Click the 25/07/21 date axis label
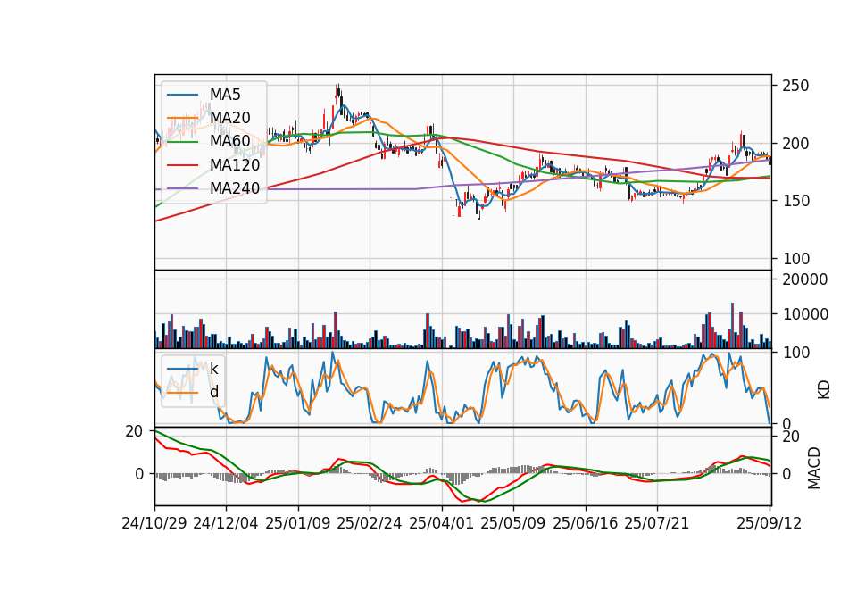The height and width of the screenshot is (616, 857). [x=657, y=523]
